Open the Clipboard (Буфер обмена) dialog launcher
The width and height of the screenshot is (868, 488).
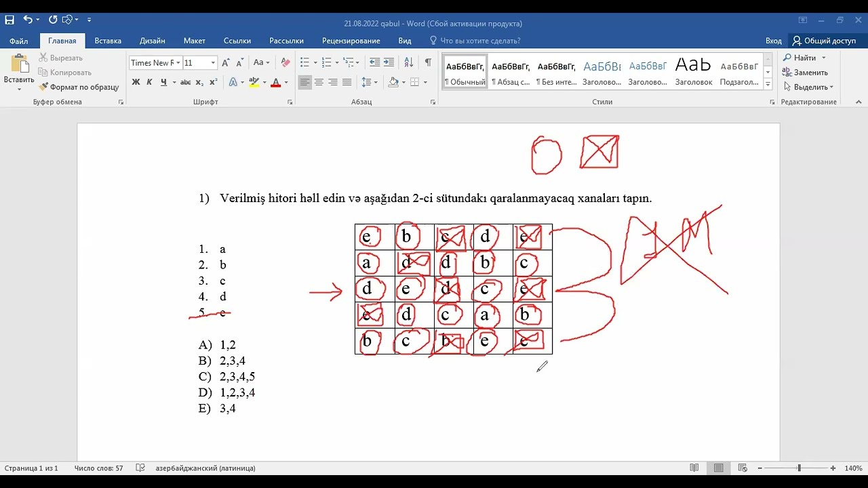(x=121, y=102)
